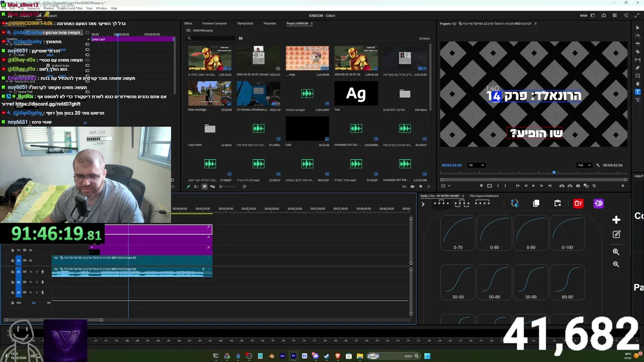Click the red delete keyframes icon in Easify
644x362 pixels.
(x=578, y=203)
